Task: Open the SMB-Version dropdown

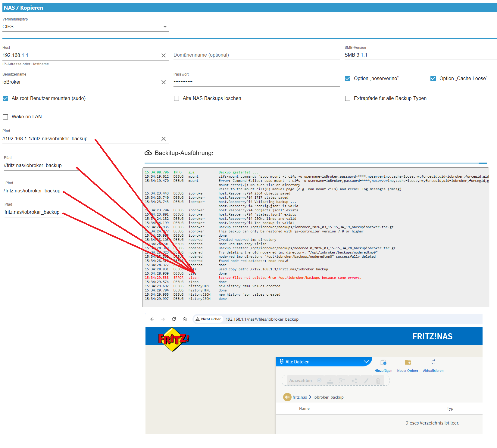Action: pyautogui.click(x=420, y=55)
